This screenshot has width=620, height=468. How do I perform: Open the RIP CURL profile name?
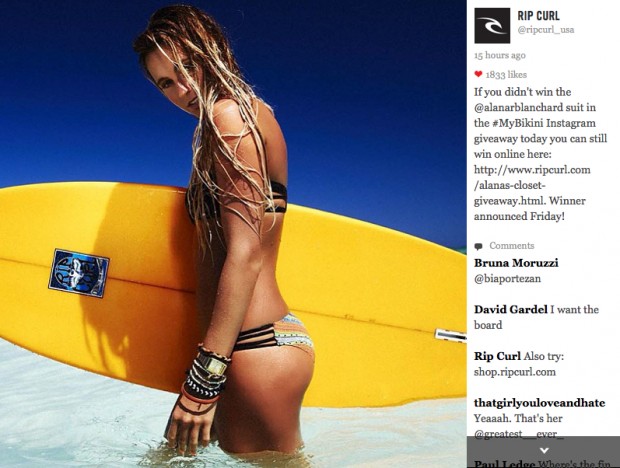[538, 16]
